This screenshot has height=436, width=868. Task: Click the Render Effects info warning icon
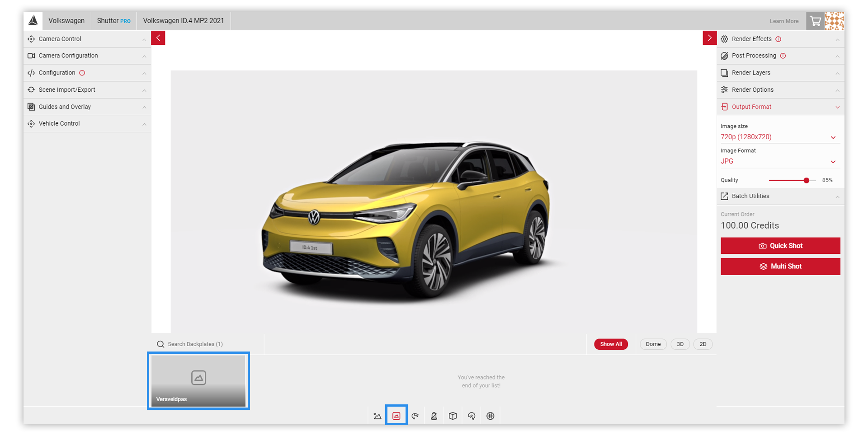pos(778,39)
